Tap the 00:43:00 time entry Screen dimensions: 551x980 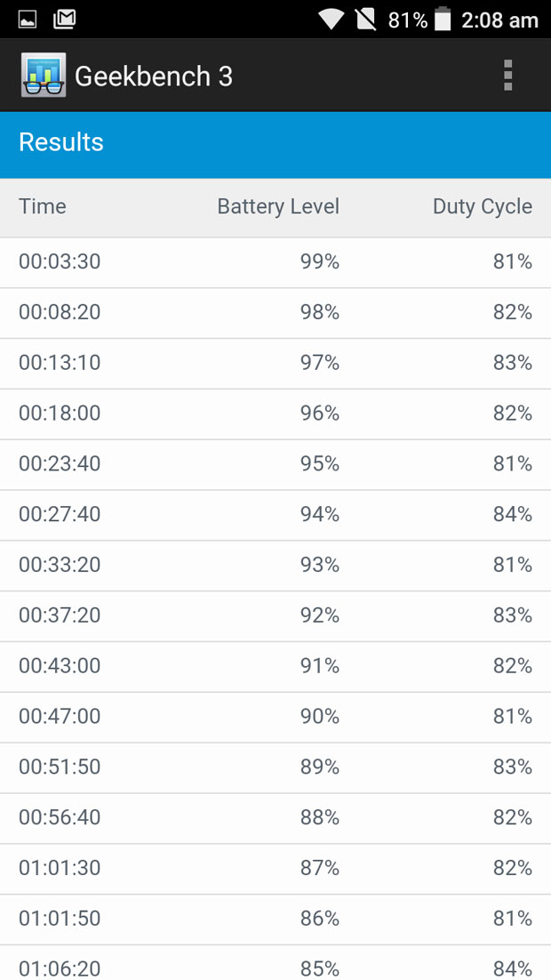click(60, 665)
